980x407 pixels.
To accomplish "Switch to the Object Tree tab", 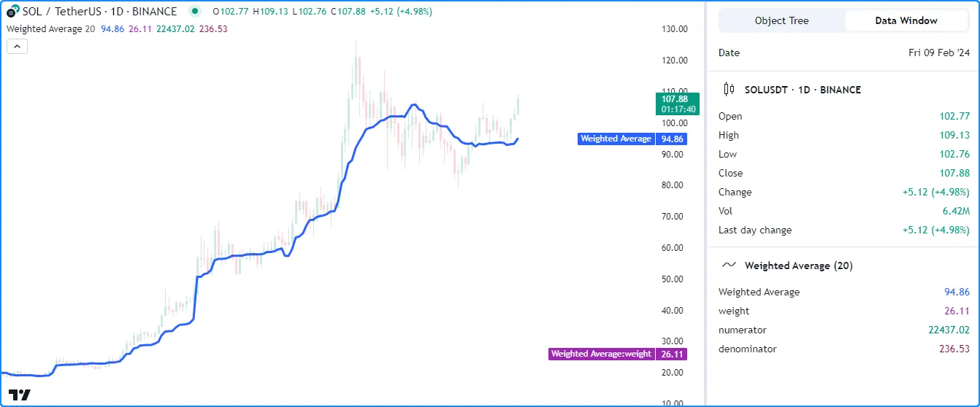I will pos(782,20).
